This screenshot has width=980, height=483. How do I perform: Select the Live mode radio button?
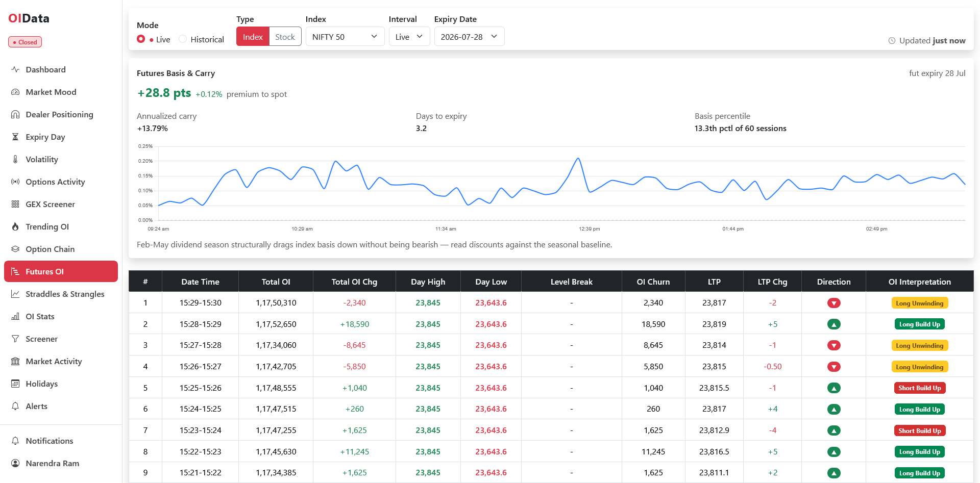point(141,39)
